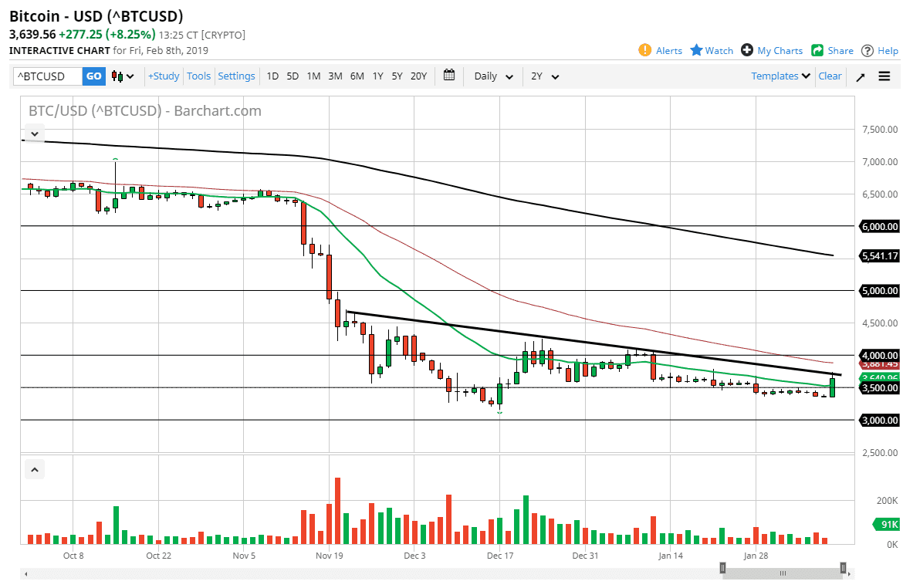
Task: Select the 6M time range
Action: point(357,76)
